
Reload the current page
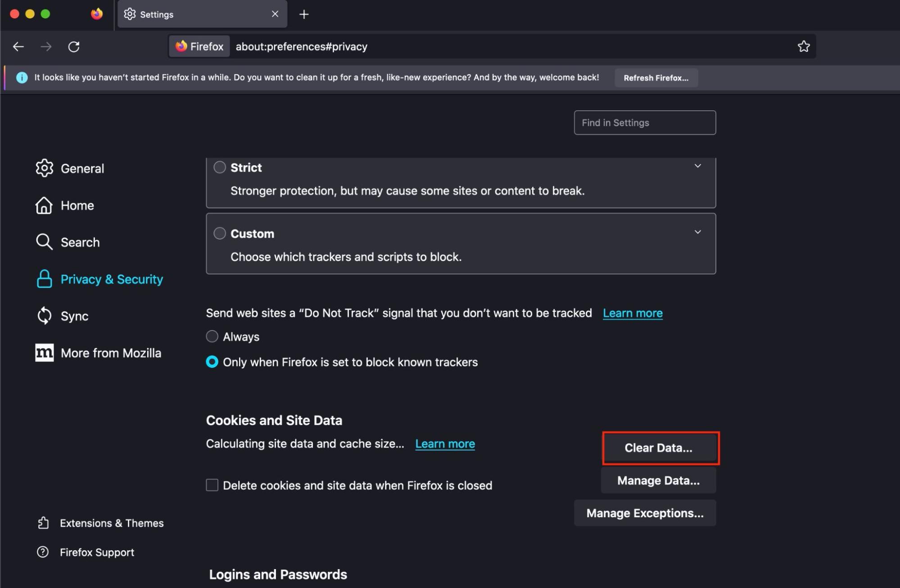click(x=74, y=46)
